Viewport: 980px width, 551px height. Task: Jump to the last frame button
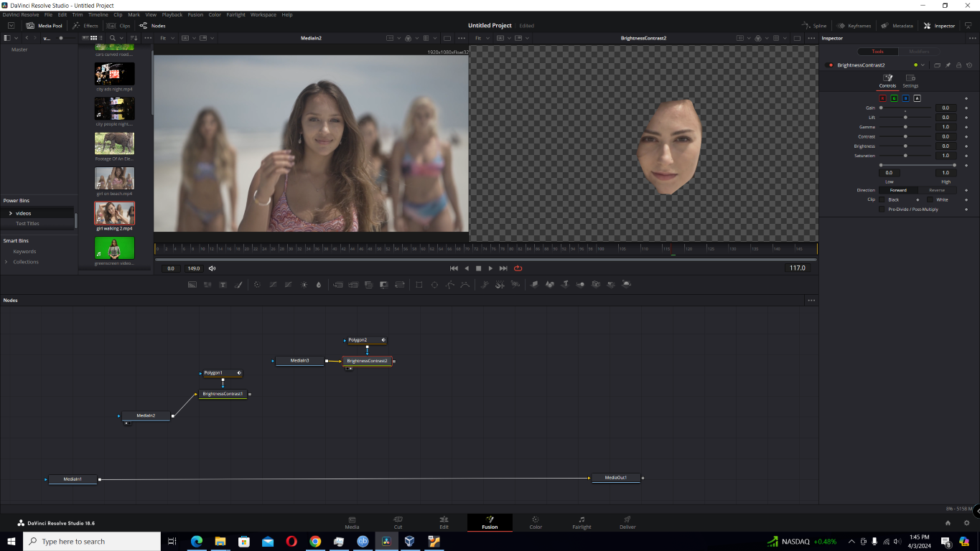click(503, 268)
